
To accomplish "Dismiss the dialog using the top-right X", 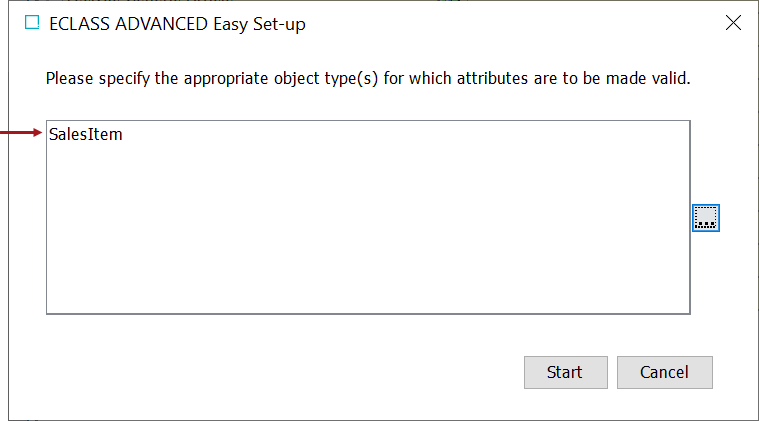I will [733, 22].
